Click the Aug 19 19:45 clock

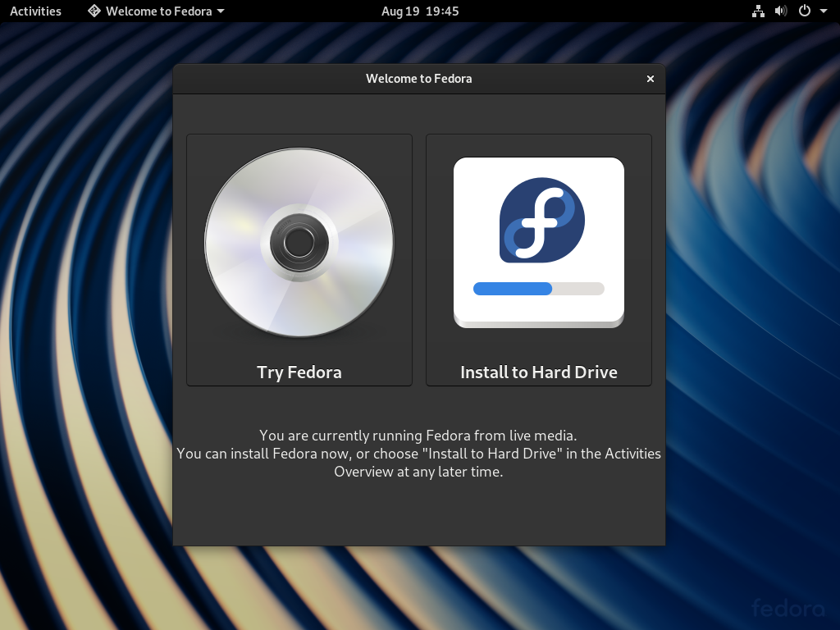[420, 11]
